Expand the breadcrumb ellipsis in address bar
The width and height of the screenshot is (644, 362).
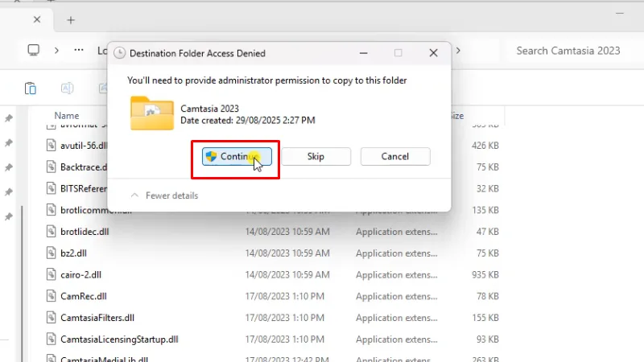point(79,50)
